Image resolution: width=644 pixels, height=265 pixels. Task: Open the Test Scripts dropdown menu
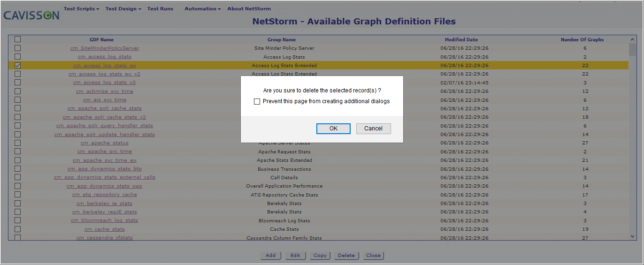81,8
